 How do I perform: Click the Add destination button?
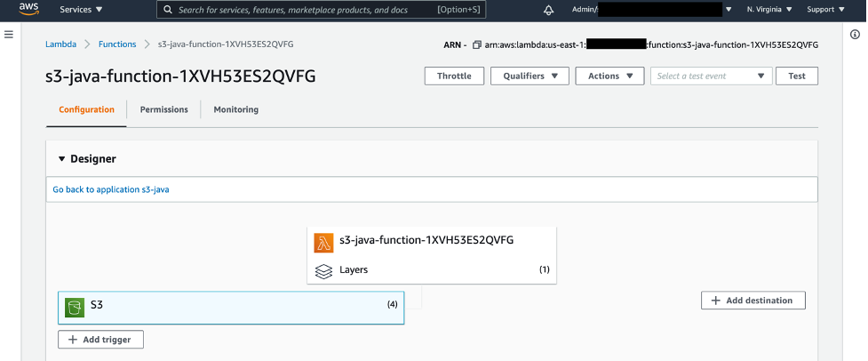753,301
